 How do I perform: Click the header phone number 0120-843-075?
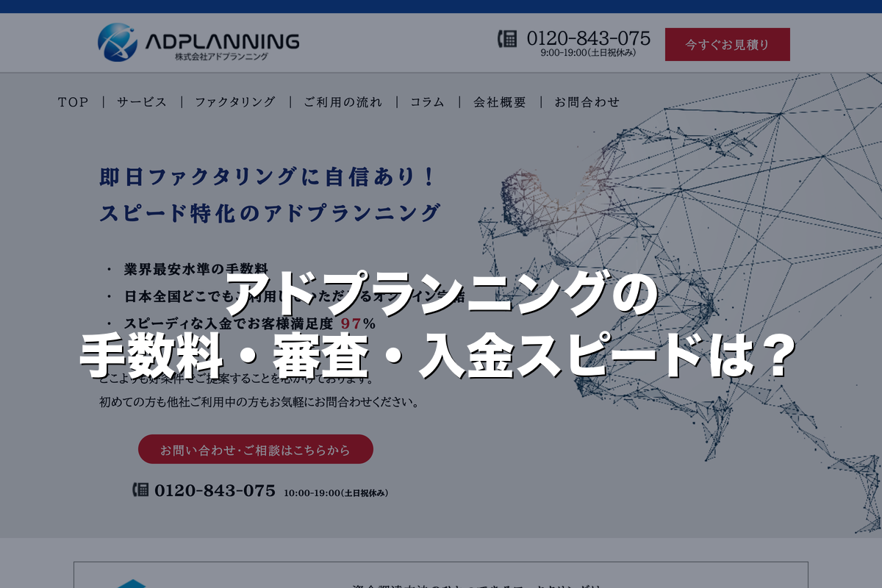pos(589,37)
